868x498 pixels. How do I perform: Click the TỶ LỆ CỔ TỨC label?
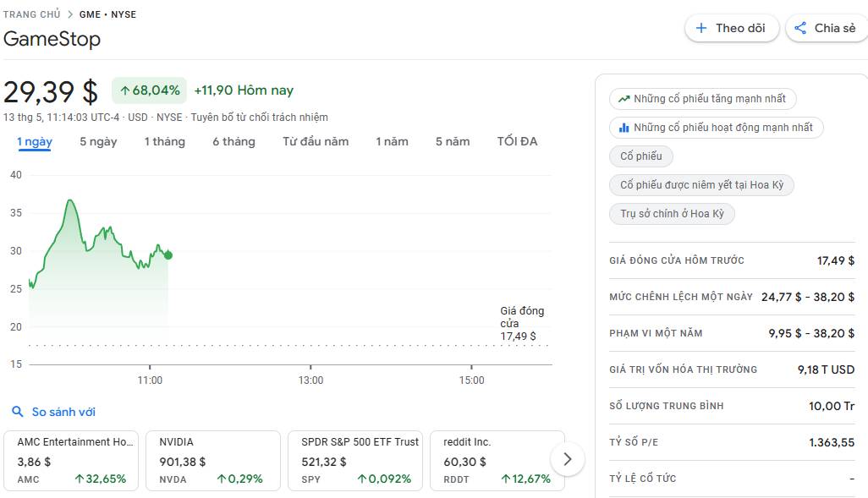pyautogui.click(x=643, y=479)
